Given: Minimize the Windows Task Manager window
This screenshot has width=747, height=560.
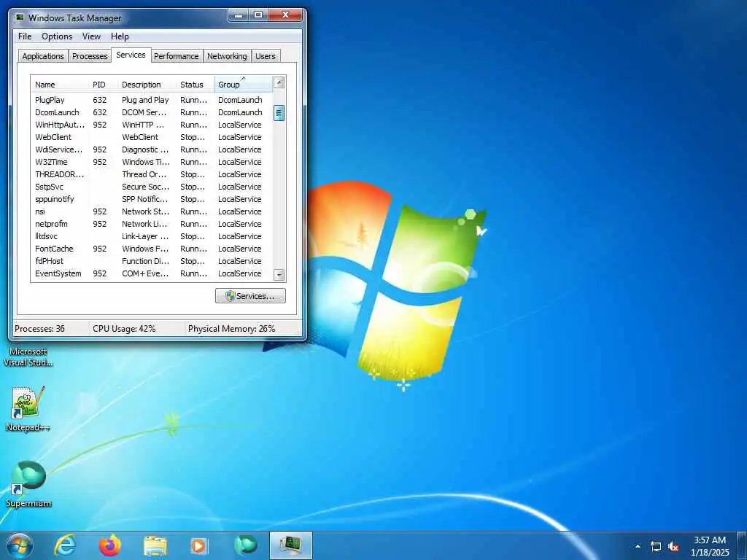Looking at the screenshot, I should coord(239,15).
